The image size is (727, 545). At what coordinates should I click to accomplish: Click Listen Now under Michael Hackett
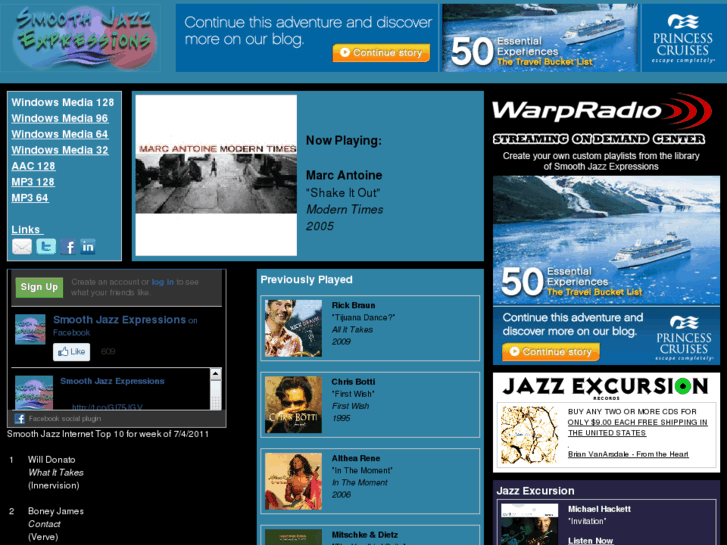(590, 540)
